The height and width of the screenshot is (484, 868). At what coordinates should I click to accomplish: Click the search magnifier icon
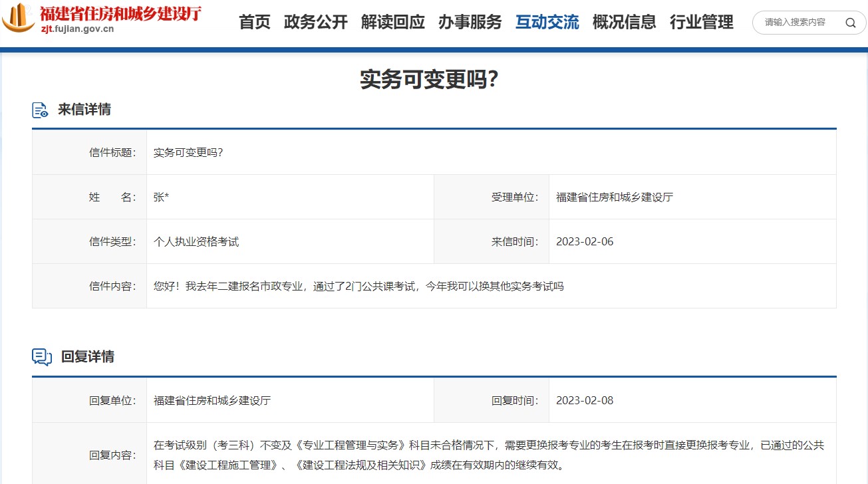(x=851, y=22)
